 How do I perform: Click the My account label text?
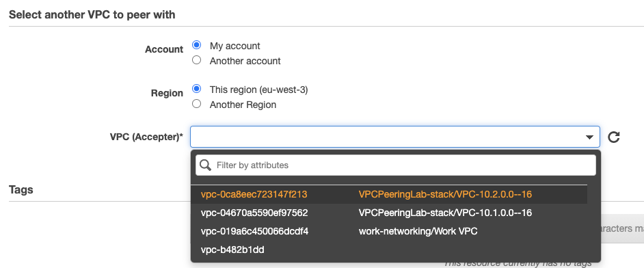tap(235, 46)
